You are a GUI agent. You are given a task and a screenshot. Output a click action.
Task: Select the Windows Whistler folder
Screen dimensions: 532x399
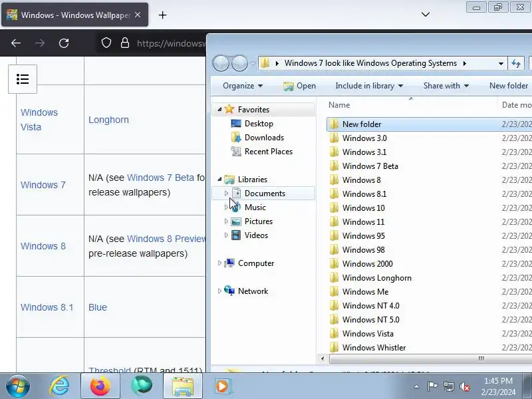click(x=374, y=347)
